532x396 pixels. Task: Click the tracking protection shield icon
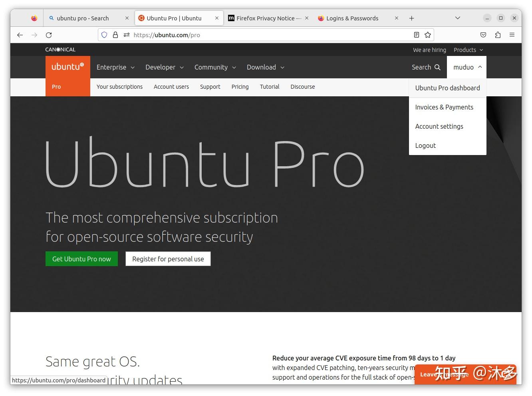104,35
